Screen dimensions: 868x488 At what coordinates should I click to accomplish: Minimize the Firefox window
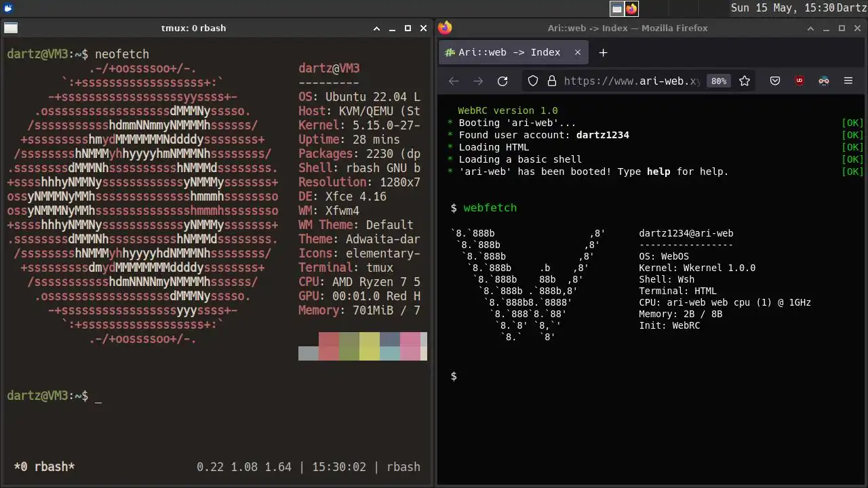pyautogui.click(x=826, y=28)
